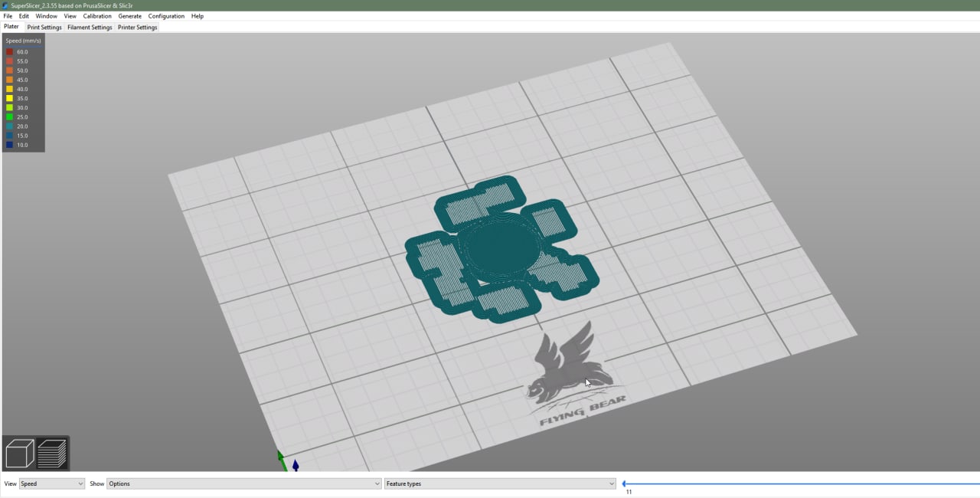
Task: Open the View type dropdown showing Speed
Action: [x=52, y=483]
